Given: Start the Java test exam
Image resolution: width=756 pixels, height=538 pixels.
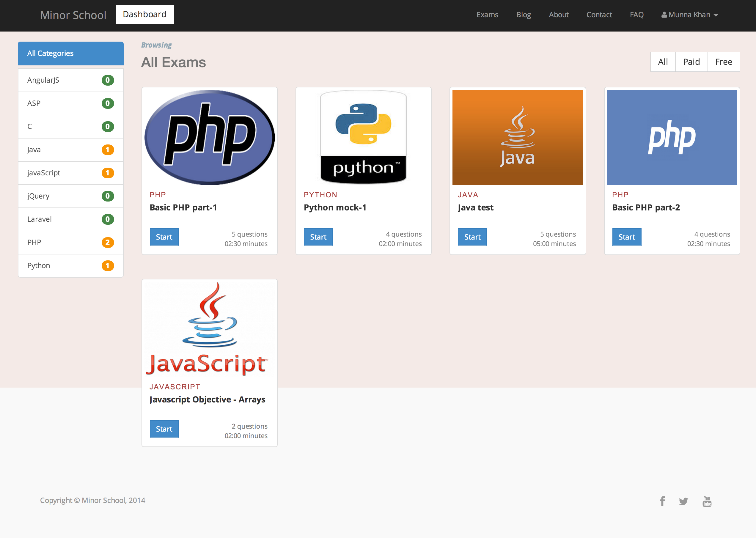Looking at the screenshot, I should click(x=472, y=237).
